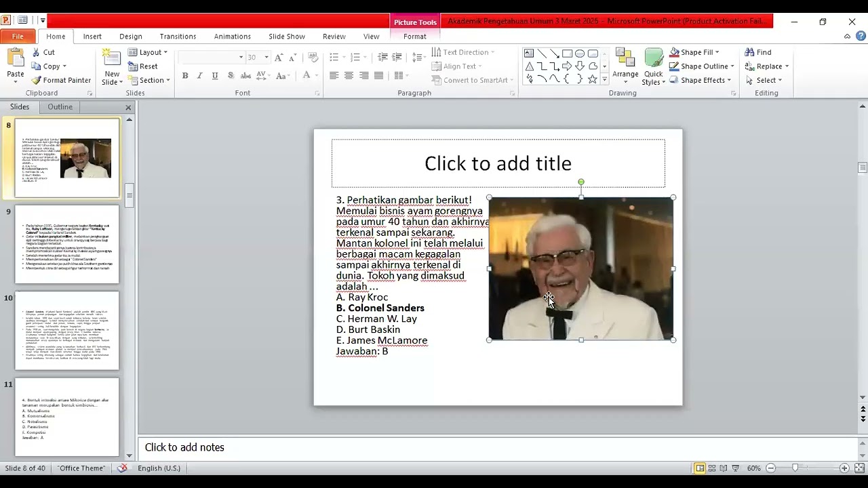Click the title placeholder on the slide

coord(498,163)
